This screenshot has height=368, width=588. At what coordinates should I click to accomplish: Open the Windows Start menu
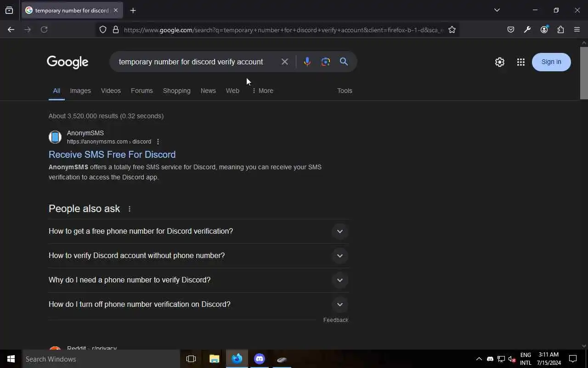(x=11, y=359)
